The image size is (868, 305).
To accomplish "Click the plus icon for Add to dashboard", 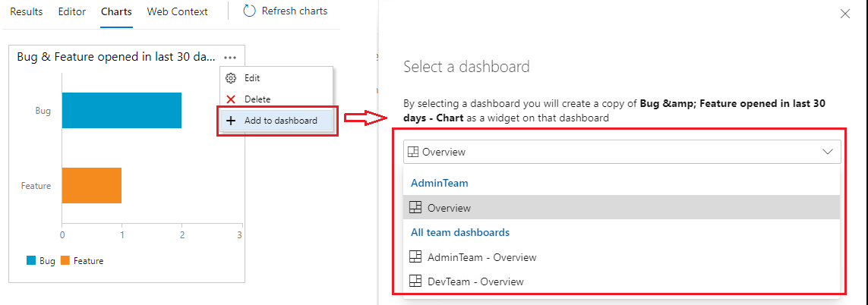I will tap(231, 121).
